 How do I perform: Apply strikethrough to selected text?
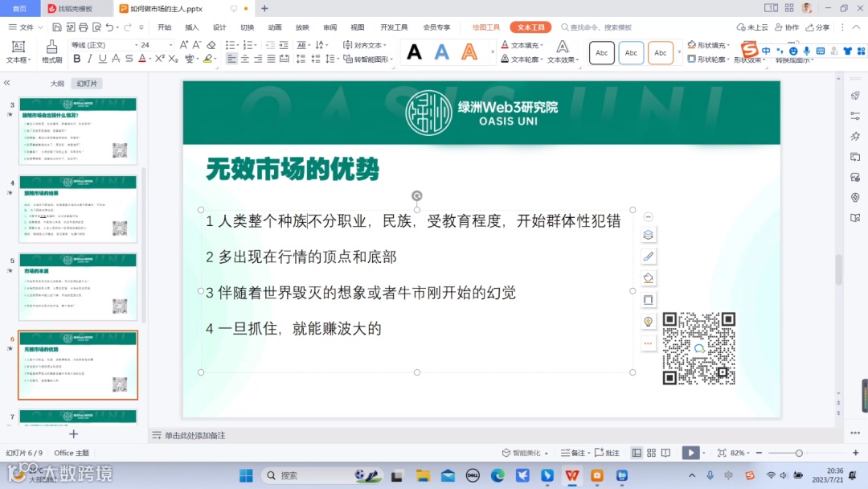(x=116, y=59)
